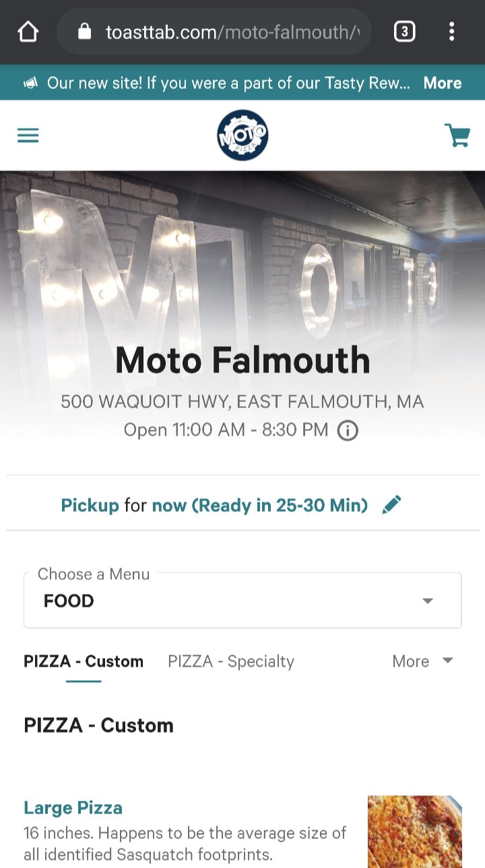
Task: Open the Large Pizza menu item
Action: pos(73,807)
